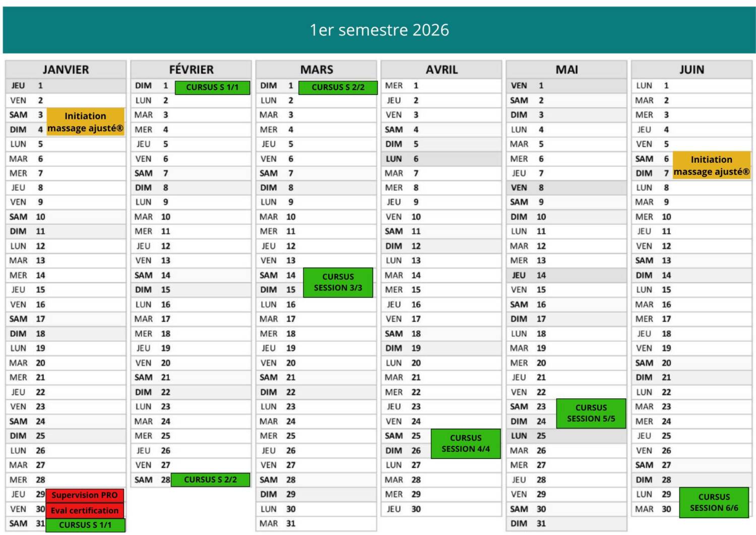The width and height of the screenshot is (756, 535).
Task: Select CURSUS S 1/1 on January 31
Action: [x=85, y=525]
